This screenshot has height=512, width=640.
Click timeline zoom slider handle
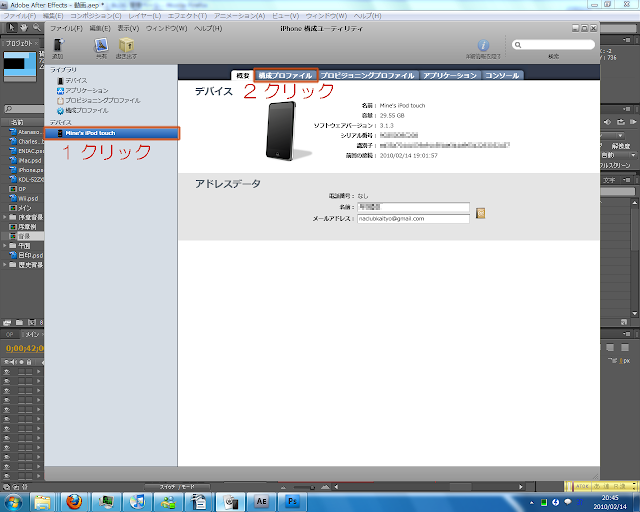point(312,487)
